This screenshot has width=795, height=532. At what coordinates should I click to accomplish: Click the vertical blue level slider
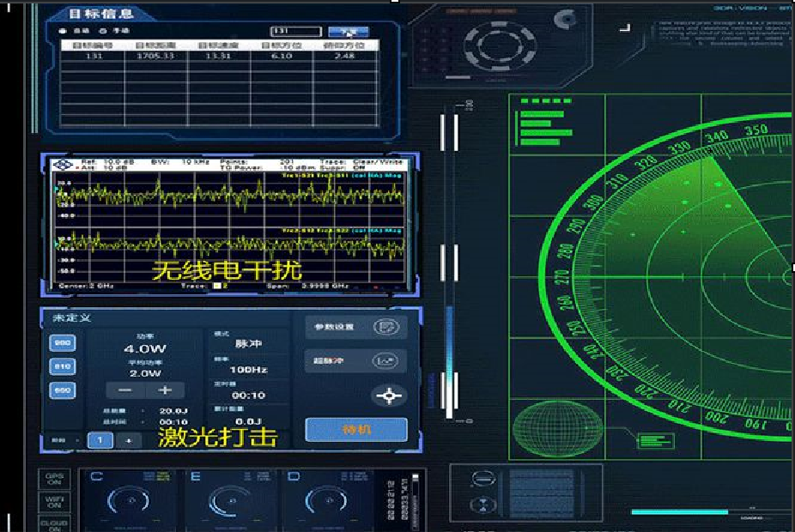[449, 362]
